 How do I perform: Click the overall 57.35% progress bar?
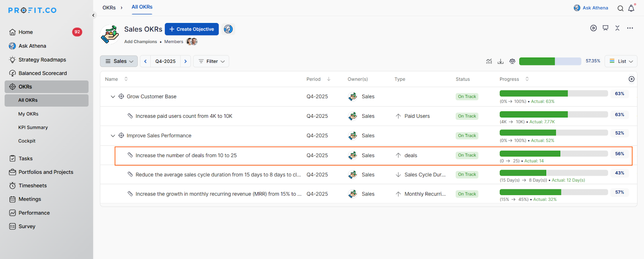tap(550, 61)
